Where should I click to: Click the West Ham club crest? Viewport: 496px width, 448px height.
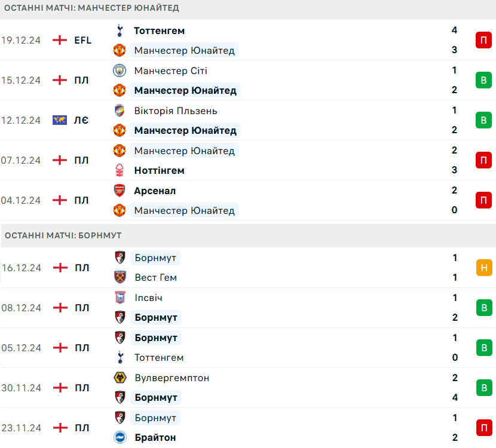pos(120,277)
